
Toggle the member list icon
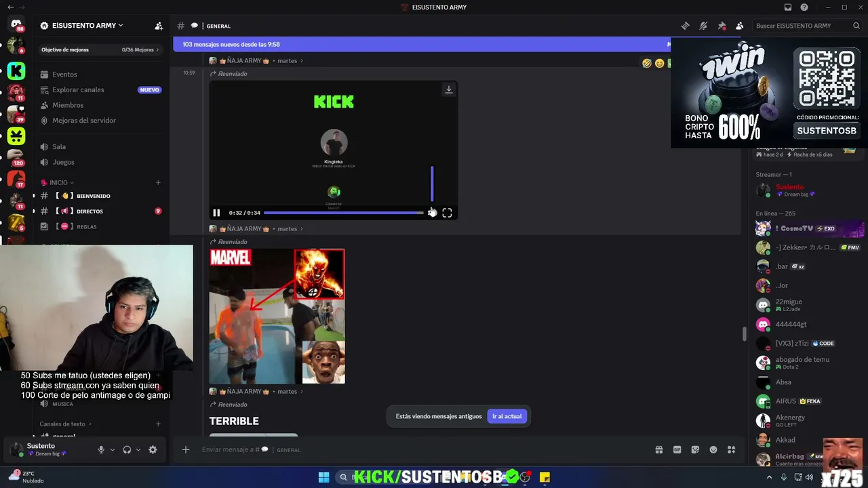740,26
